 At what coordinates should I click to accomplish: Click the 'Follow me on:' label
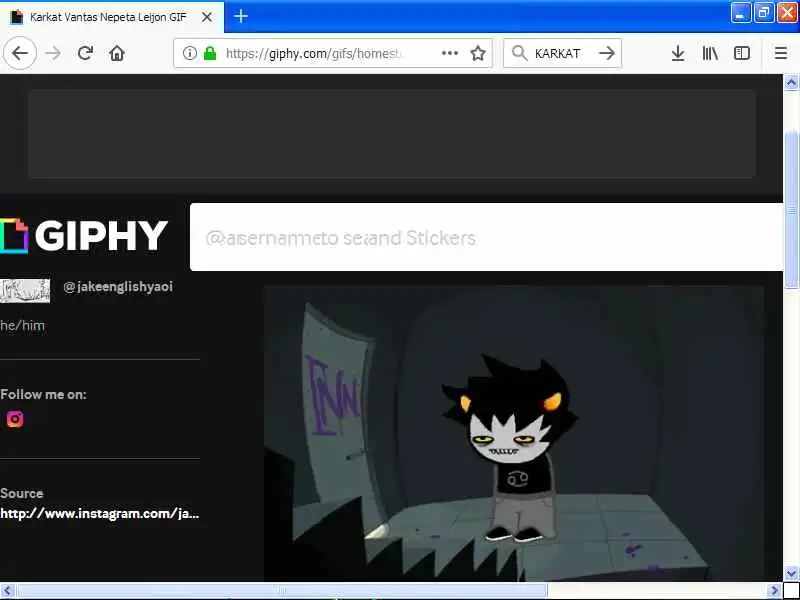pos(43,394)
